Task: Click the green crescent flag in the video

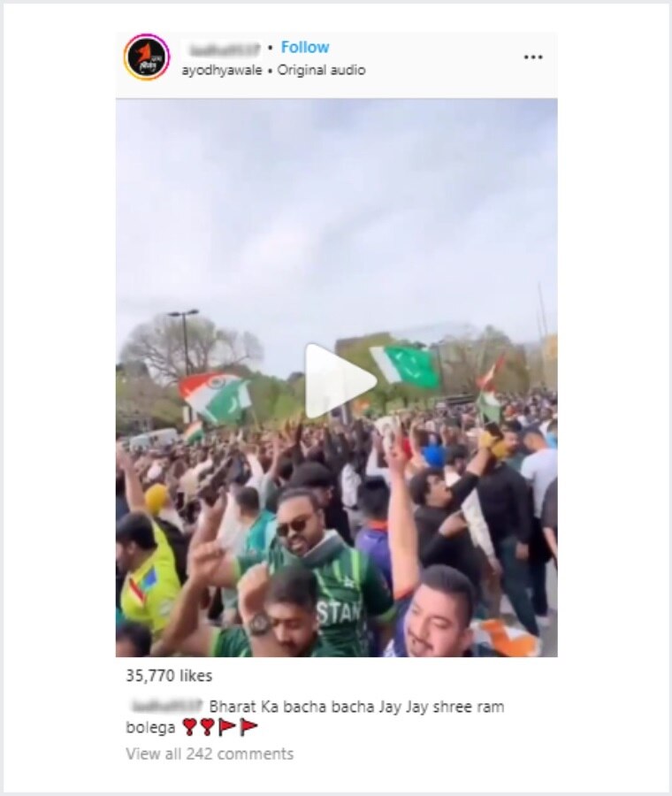Action: coord(406,366)
